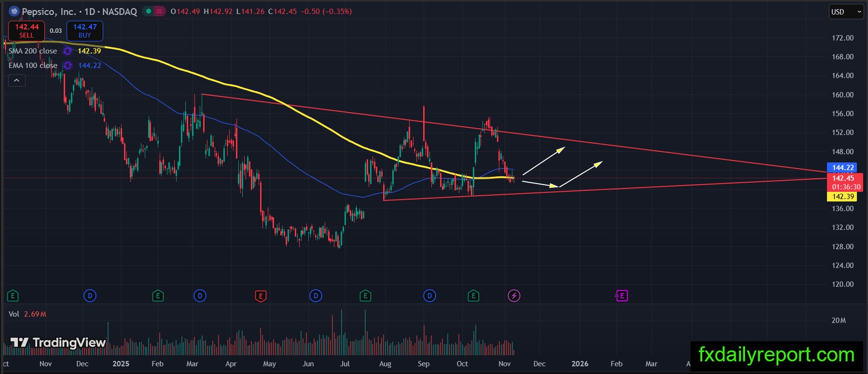Open the green earnings marker in July

point(365,295)
